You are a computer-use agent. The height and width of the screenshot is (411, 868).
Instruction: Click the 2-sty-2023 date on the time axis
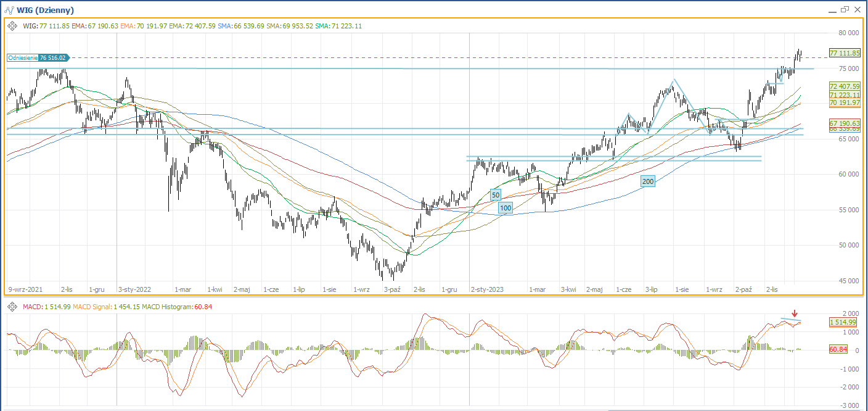487,289
